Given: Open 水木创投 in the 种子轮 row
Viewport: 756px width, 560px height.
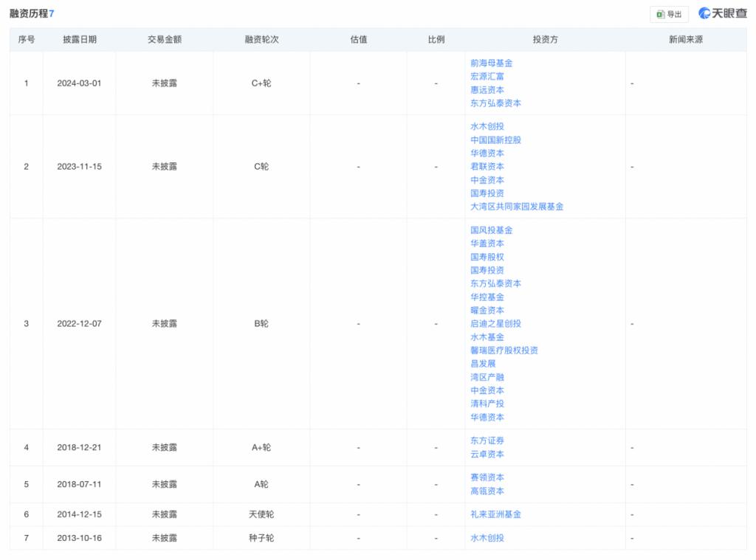Looking at the screenshot, I should pyautogui.click(x=487, y=538).
